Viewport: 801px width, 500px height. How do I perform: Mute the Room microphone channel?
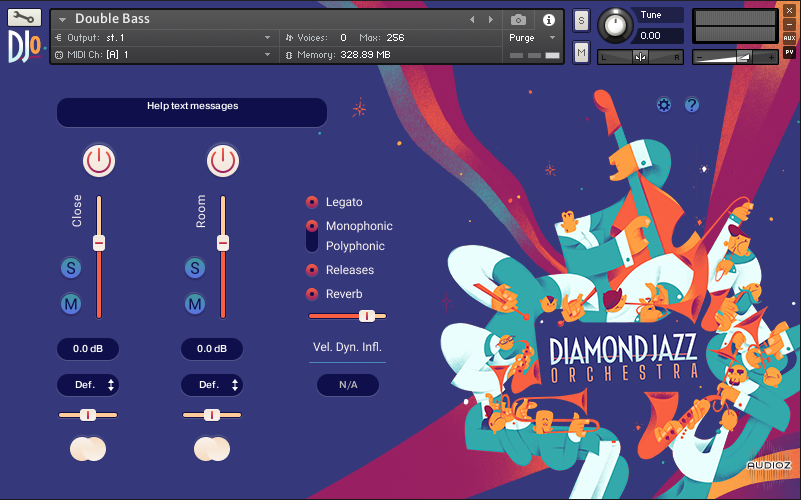click(195, 304)
